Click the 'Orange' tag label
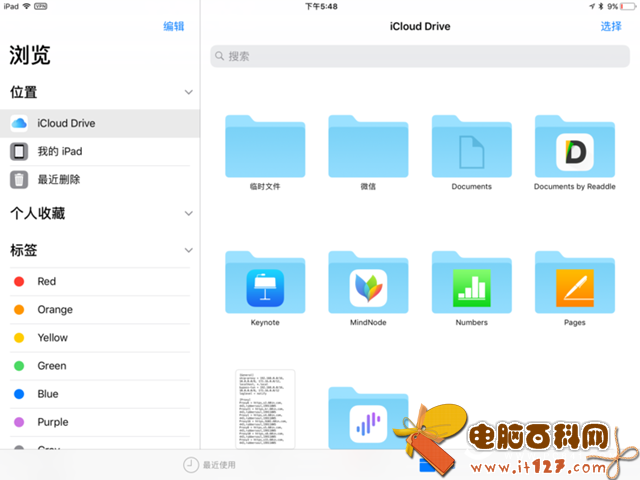This screenshot has width=640, height=480. 55,310
